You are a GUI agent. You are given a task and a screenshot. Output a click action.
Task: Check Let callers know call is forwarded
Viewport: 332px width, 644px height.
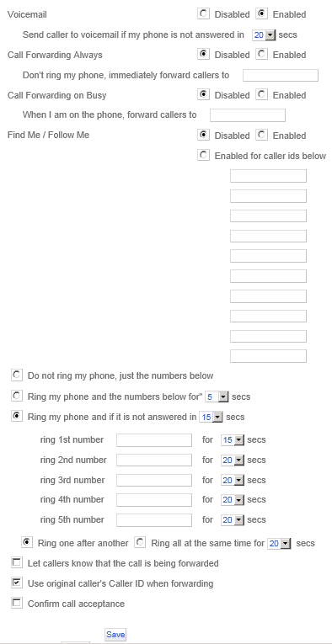coord(17,562)
